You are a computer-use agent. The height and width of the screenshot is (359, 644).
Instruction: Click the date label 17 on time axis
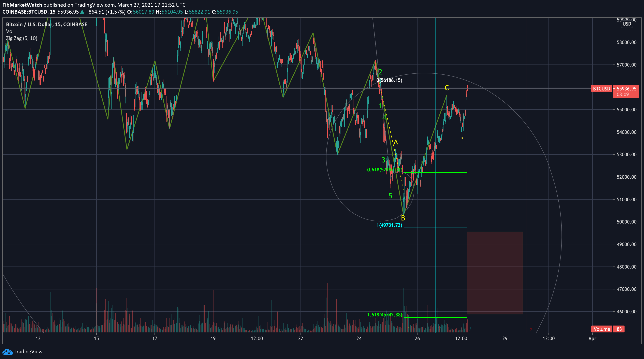pyautogui.click(x=155, y=339)
